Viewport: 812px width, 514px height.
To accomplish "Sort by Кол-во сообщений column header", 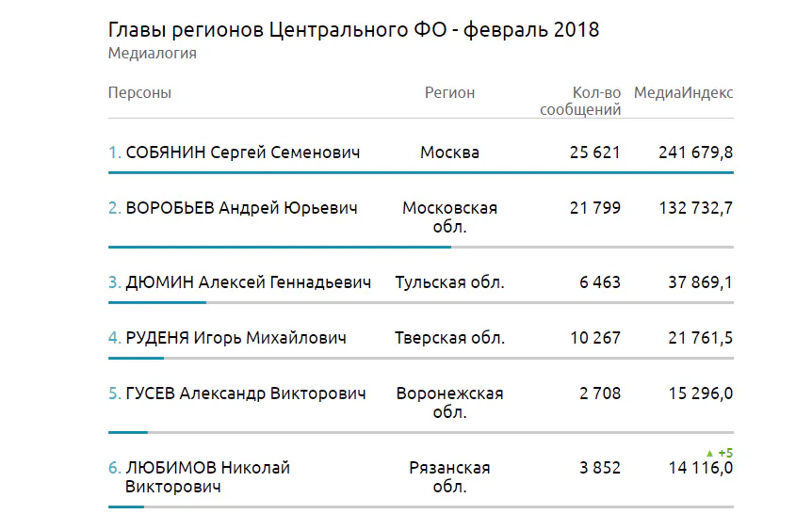I will coord(580,102).
